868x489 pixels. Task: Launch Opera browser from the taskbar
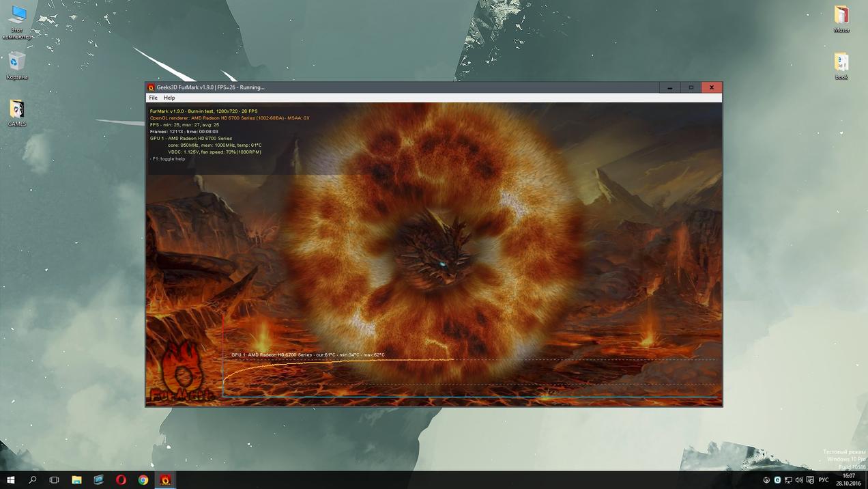[121, 480]
